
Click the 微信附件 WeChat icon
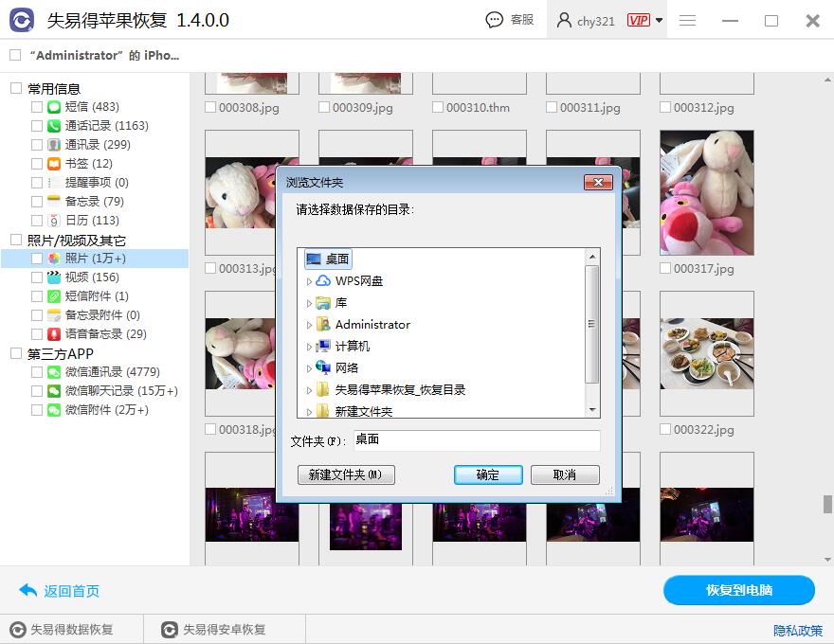point(54,410)
